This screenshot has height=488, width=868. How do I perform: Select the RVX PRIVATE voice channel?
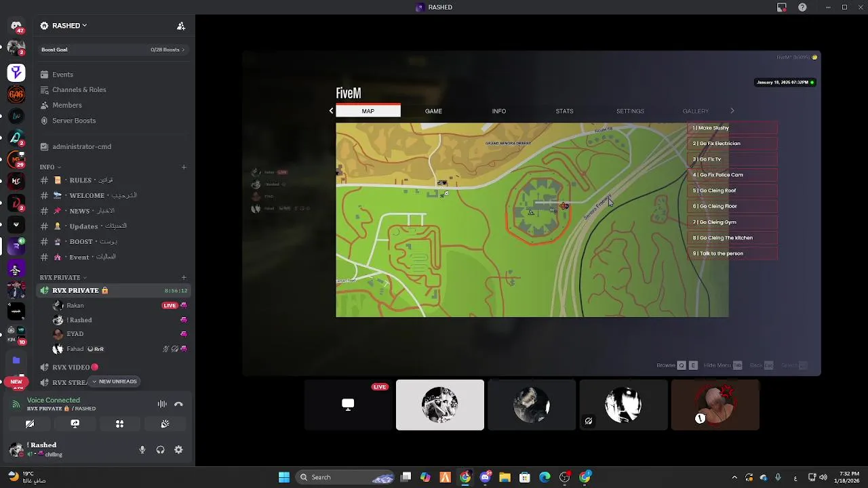pyautogui.click(x=113, y=290)
